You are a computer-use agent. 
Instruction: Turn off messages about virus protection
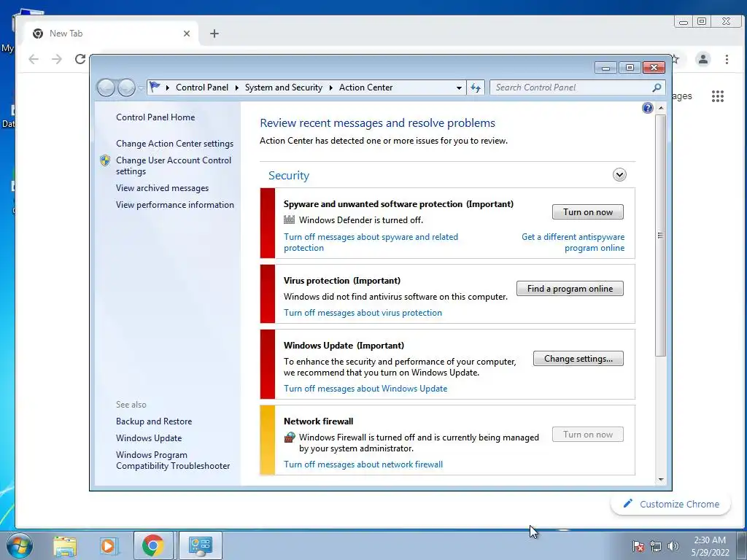tap(363, 313)
